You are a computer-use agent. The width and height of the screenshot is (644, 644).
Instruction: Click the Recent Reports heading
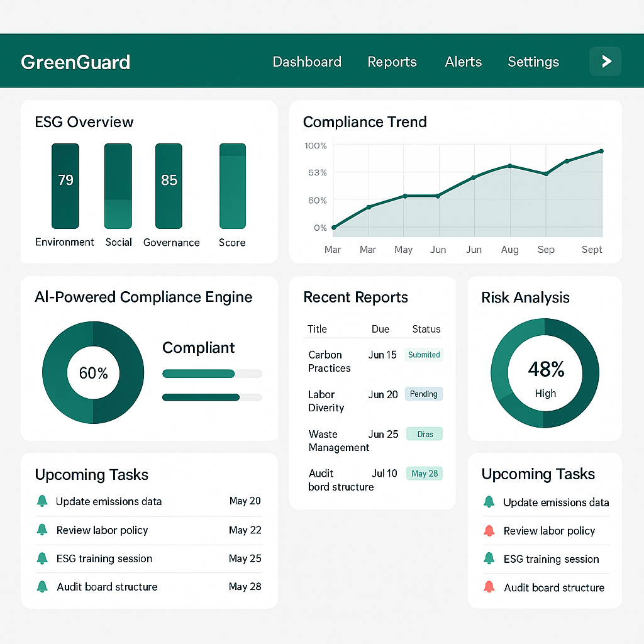(356, 297)
